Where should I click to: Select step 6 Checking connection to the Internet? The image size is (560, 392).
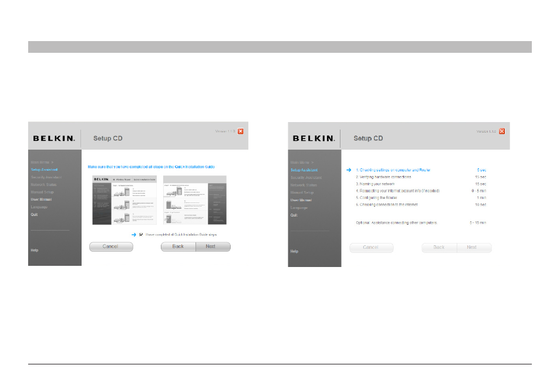[386, 205]
